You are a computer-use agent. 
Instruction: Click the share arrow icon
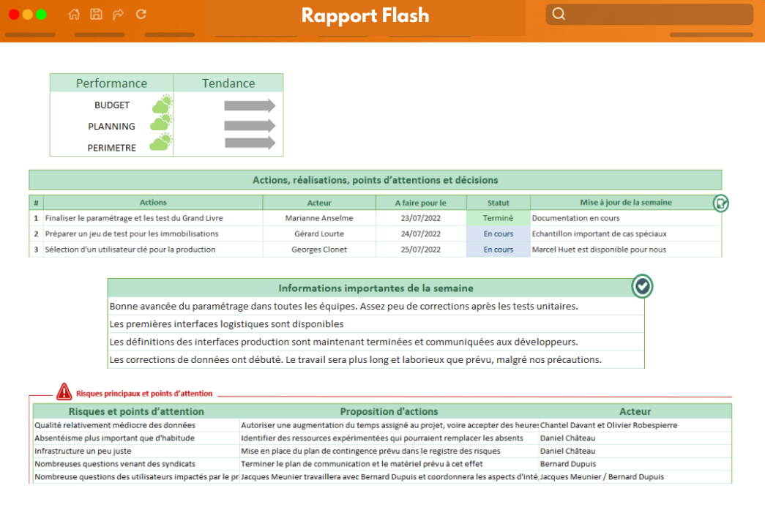[119, 14]
